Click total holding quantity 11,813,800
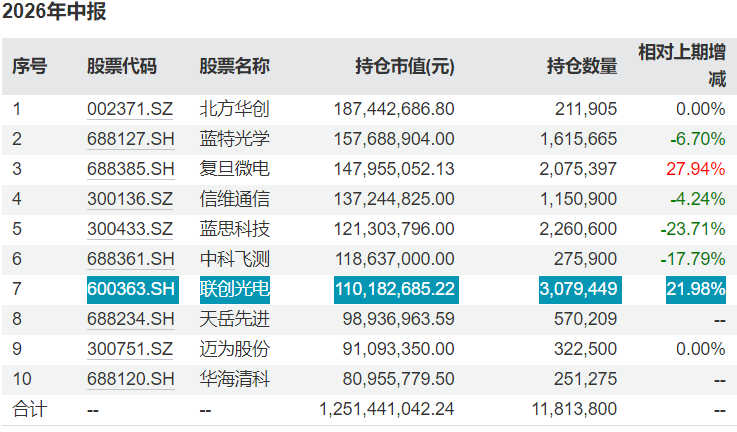 (574, 409)
